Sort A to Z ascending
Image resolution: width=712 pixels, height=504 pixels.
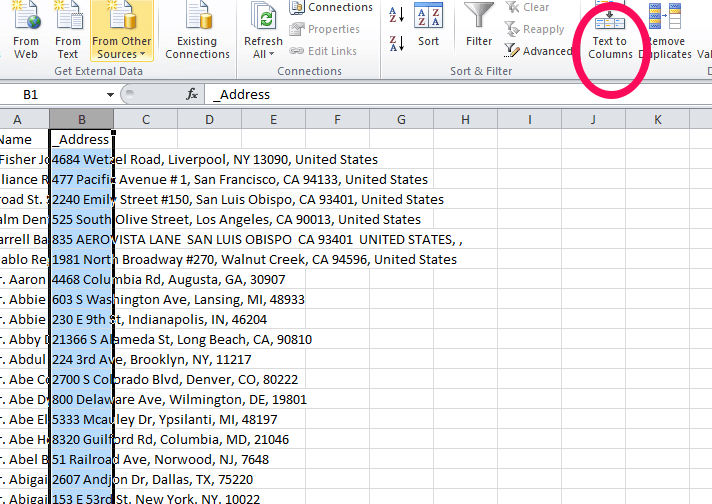(x=397, y=15)
